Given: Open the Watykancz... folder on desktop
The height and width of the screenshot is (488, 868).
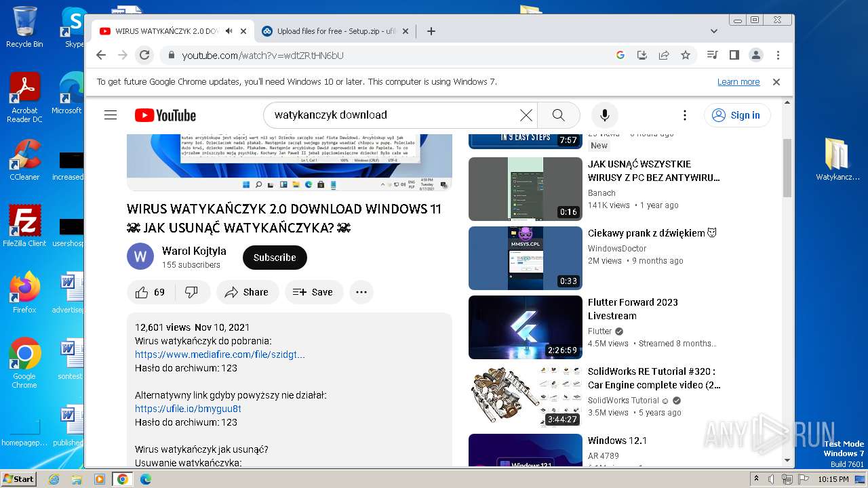Looking at the screenshot, I should pyautogui.click(x=837, y=159).
